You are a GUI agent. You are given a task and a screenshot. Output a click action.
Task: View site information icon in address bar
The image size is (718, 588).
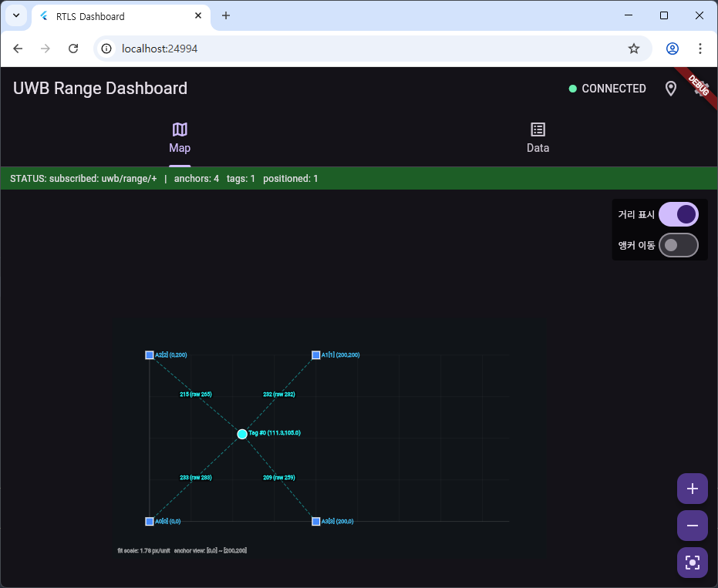pyautogui.click(x=106, y=49)
